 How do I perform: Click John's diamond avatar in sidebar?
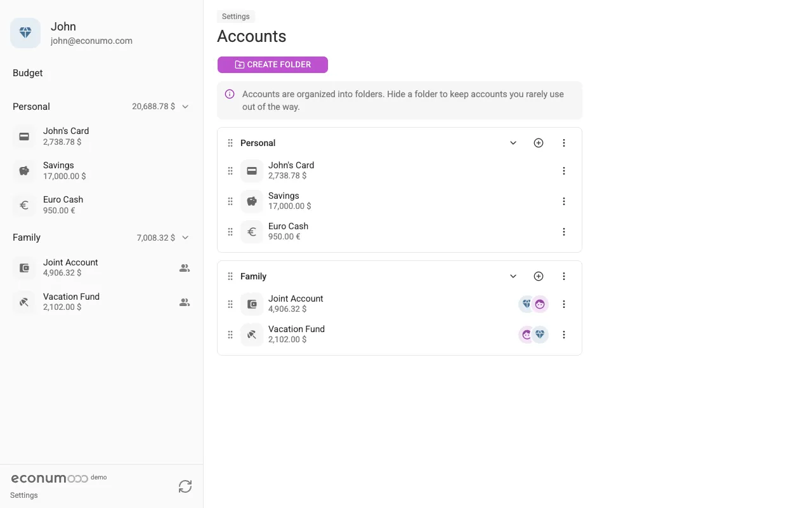pyautogui.click(x=25, y=33)
